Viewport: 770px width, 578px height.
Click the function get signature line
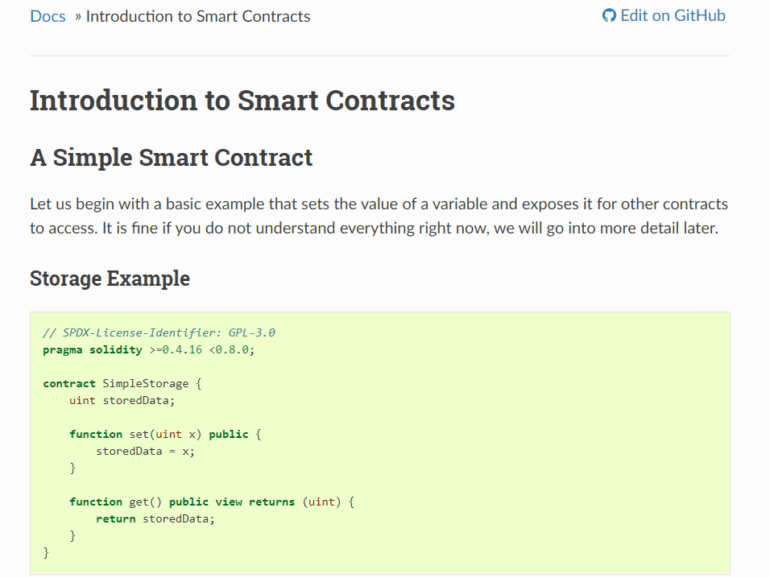coord(212,502)
